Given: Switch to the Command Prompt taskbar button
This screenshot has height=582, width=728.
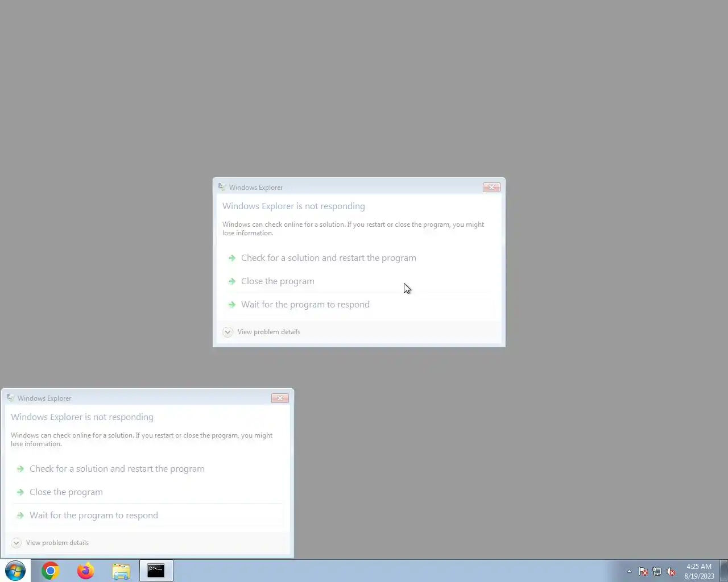Looking at the screenshot, I should click(x=156, y=571).
